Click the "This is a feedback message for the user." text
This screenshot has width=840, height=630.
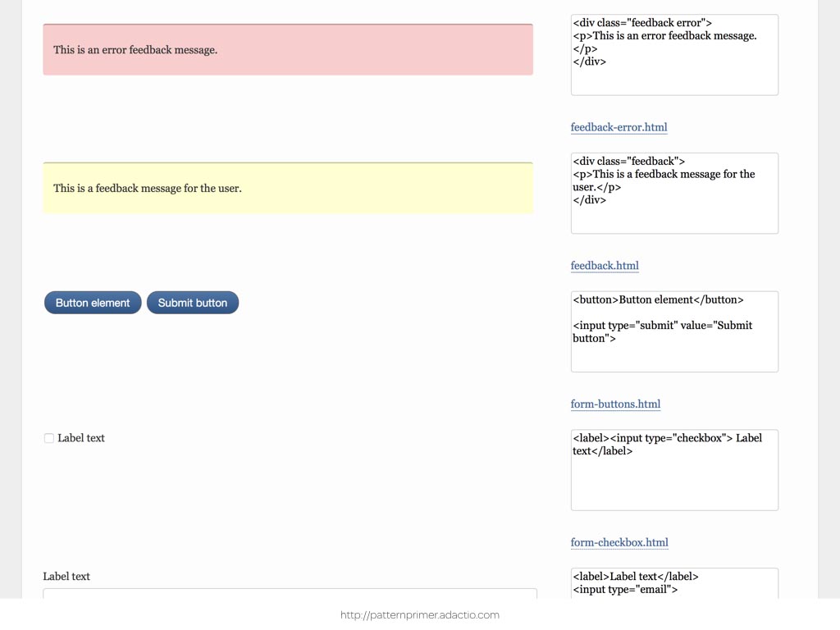(x=148, y=188)
